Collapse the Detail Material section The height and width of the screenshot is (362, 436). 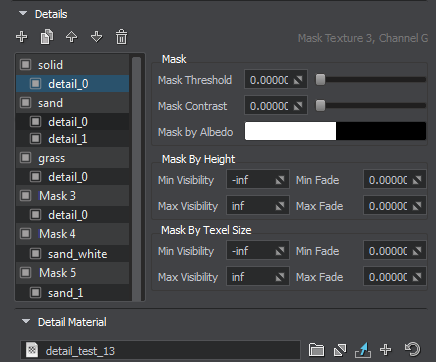coord(26,322)
